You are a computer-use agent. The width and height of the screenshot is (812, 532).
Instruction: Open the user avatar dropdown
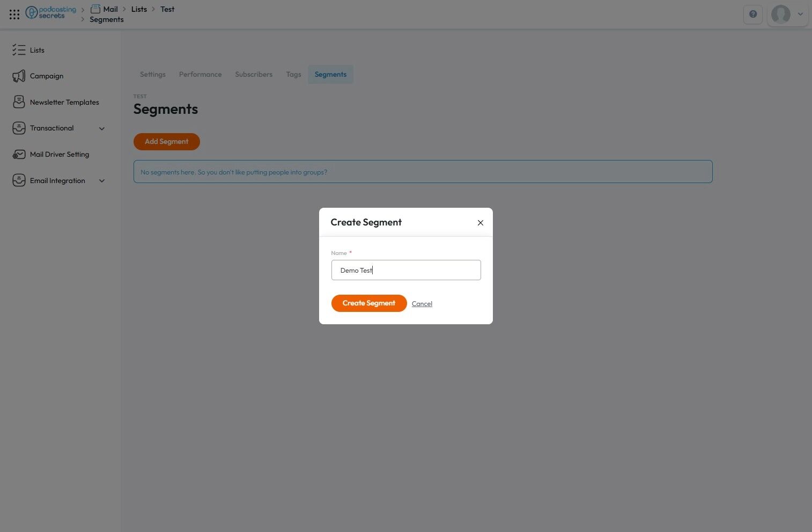pyautogui.click(x=787, y=14)
